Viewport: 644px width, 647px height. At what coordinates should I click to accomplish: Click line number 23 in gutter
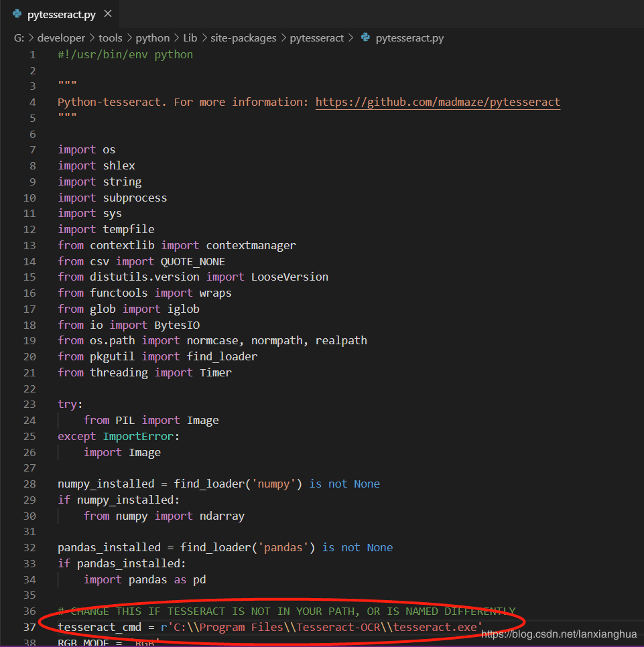pyautogui.click(x=29, y=405)
